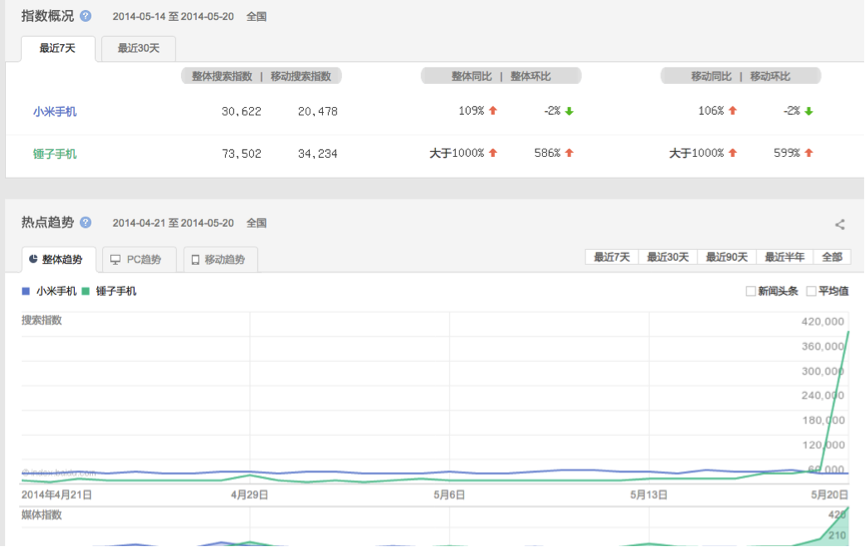This screenshot has height=547, width=865.
Task: Click help icon next to 热点趋势
Action: tap(86, 222)
